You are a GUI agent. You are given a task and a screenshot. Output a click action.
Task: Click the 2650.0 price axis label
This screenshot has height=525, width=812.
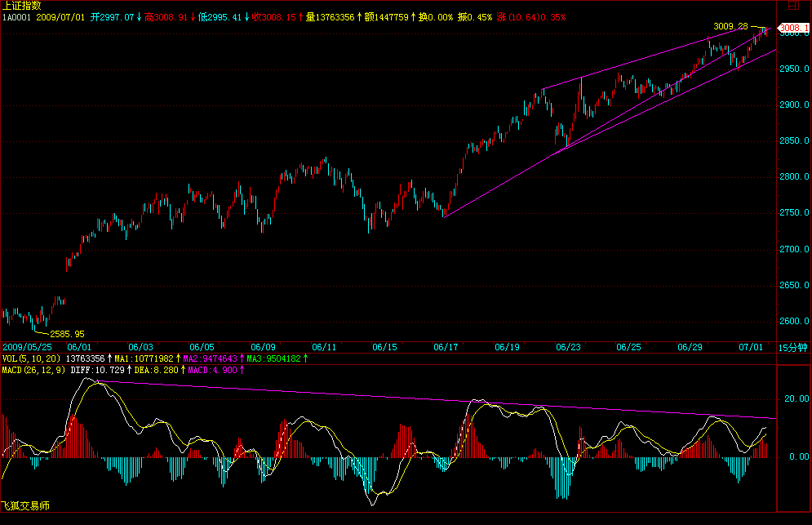(794, 285)
